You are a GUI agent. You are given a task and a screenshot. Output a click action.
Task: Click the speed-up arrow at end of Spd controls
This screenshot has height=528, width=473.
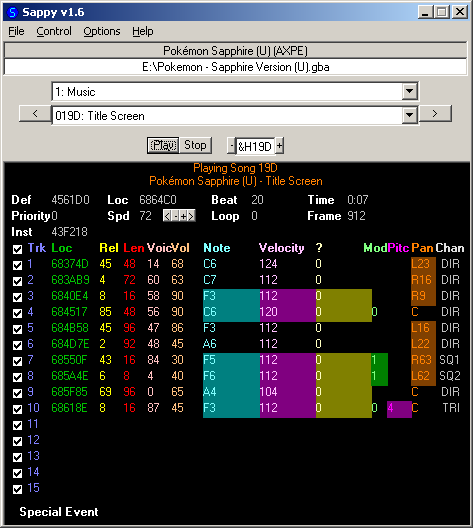pyautogui.click(x=191, y=216)
